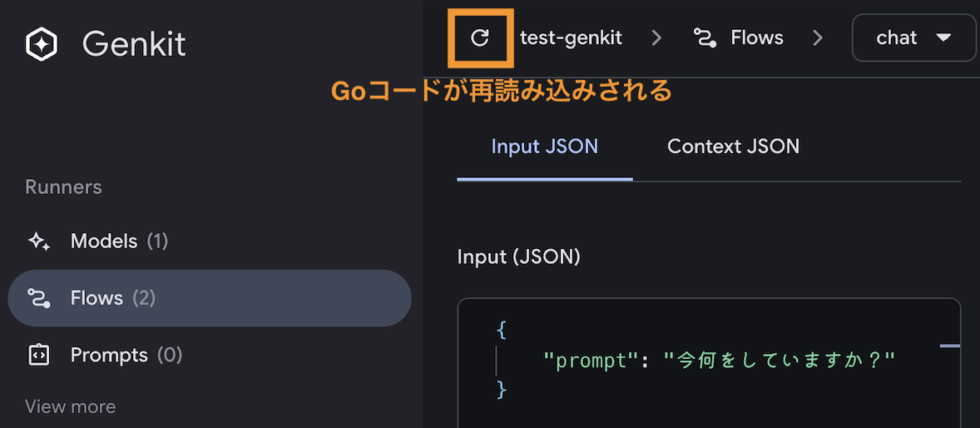The height and width of the screenshot is (428, 980).
Task: Click the Genkit hexagon logo icon
Action: (x=42, y=44)
